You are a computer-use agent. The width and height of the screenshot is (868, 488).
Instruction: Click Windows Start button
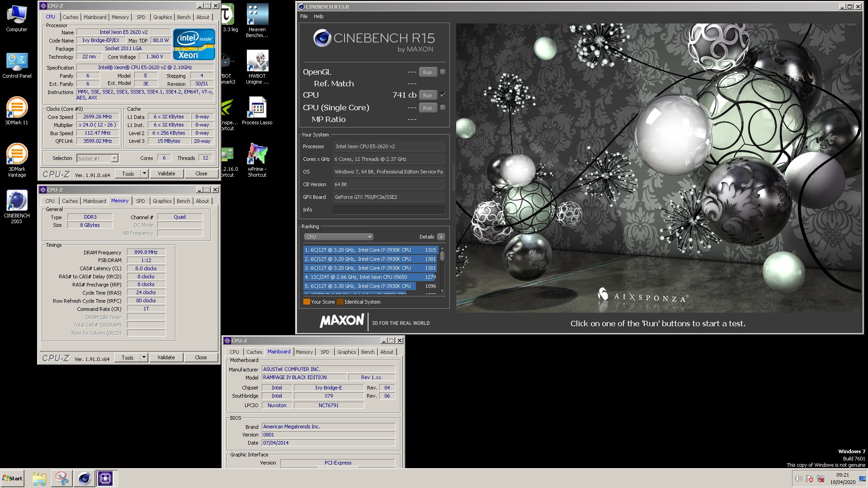(x=13, y=478)
